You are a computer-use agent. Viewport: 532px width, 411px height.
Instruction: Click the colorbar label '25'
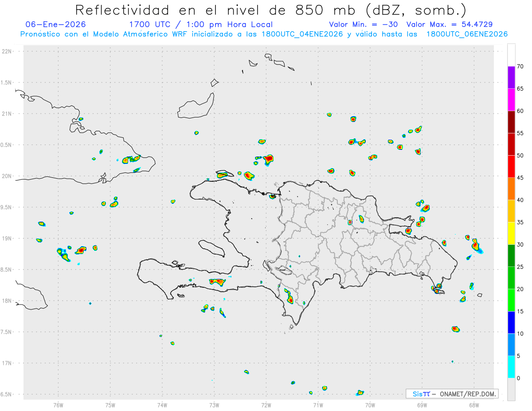[520, 267]
